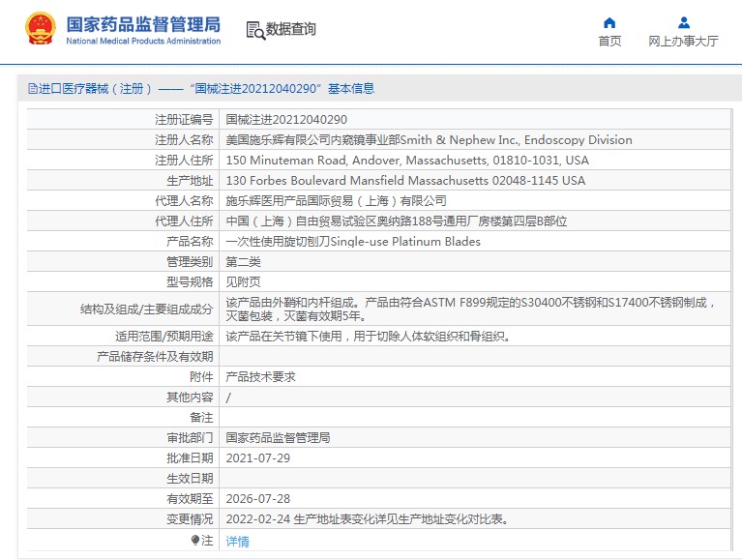The height and width of the screenshot is (560, 742).
Task: Select the value 产品技术要求
Action: click(261, 377)
